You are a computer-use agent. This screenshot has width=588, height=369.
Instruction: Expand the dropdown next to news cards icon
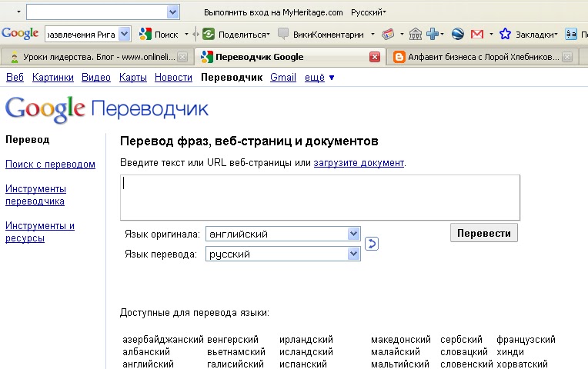pyautogui.click(x=402, y=35)
